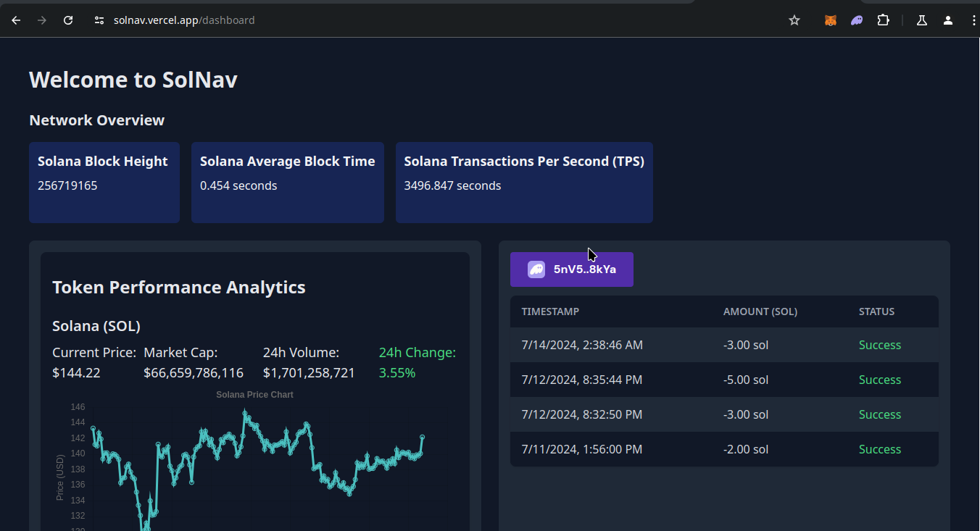Click Success status in the 2:38:46 AM row
980x531 pixels.
[880, 345]
